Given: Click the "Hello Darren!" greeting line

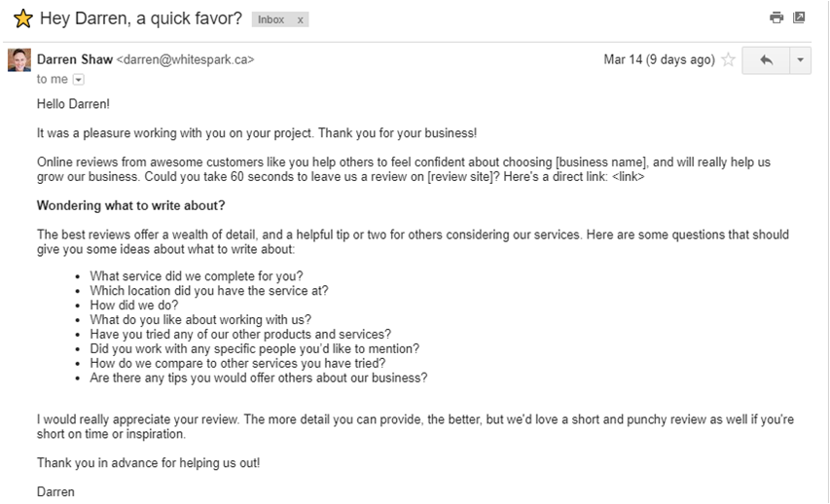Looking at the screenshot, I should pyautogui.click(x=74, y=103).
